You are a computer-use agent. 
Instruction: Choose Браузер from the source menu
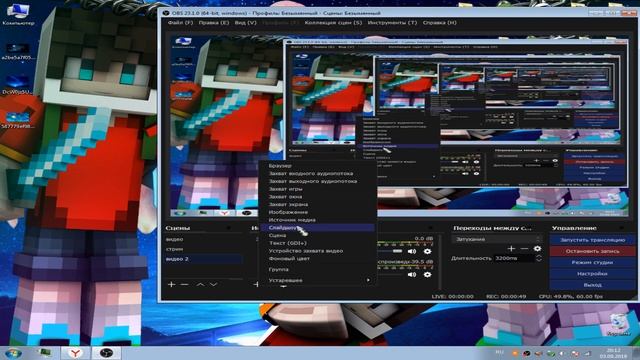tap(317, 166)
